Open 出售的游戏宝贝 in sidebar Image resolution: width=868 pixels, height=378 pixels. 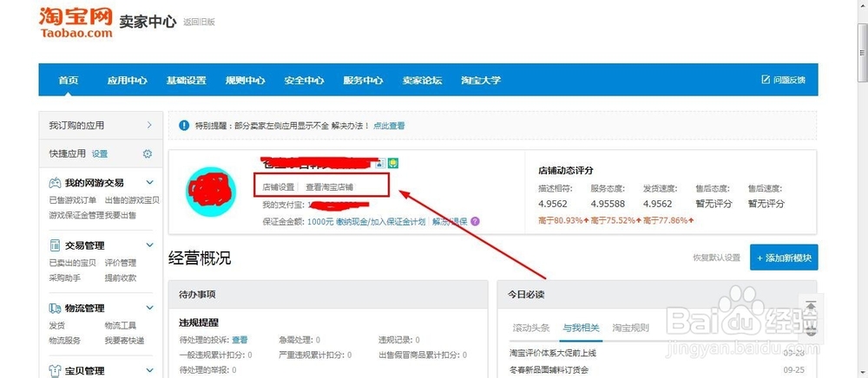click(132, 200)
